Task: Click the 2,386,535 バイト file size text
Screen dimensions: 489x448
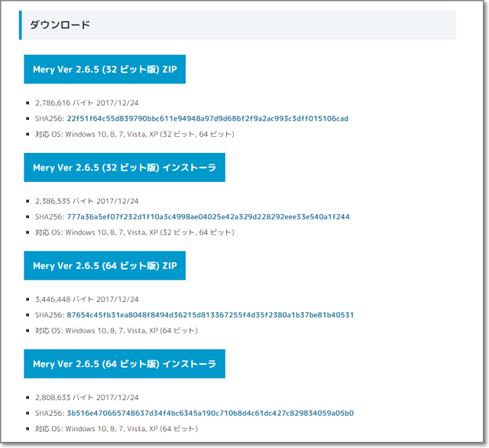Action: pos(64,201)
